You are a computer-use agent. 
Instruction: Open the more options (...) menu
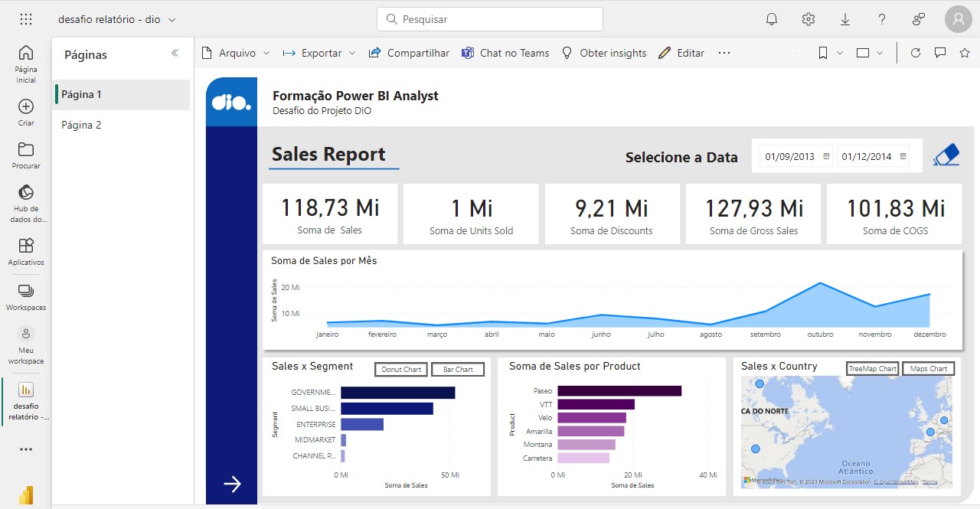(x=724, y=53)
